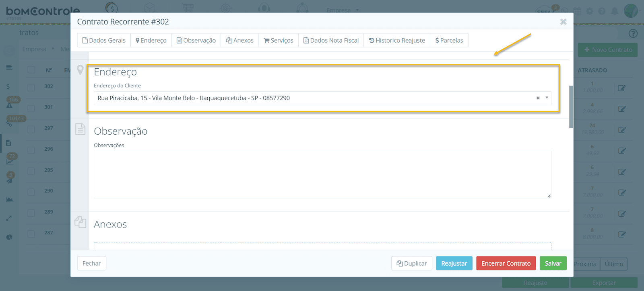644x291 pixels.
Task: Switch to the Serviços tab
Action: [x=279, y=40]
